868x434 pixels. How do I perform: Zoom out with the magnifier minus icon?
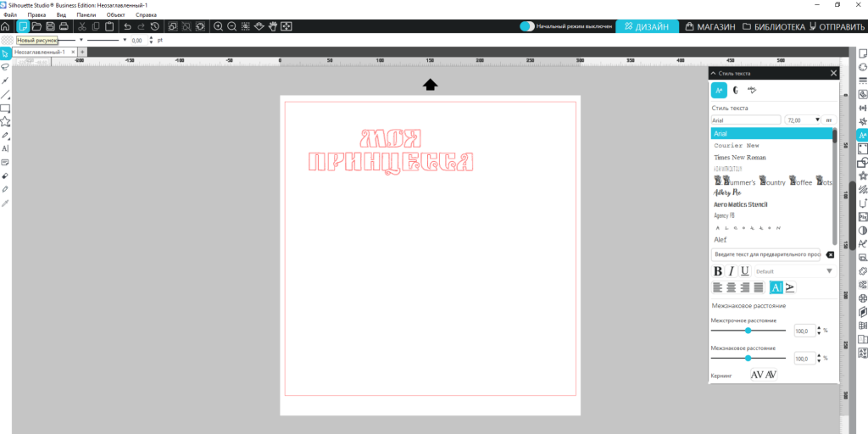pyautogui.click(x=232, y=26)
